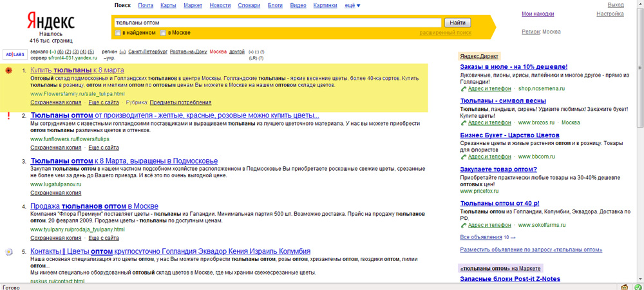
Task: Open 'Сохраненная копия' for lugatulpanov.ru result
Action: (56, 193)
